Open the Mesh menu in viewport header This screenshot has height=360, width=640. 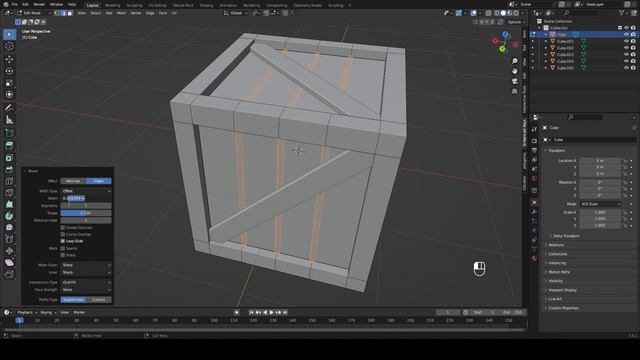click(x=121, y=13)
